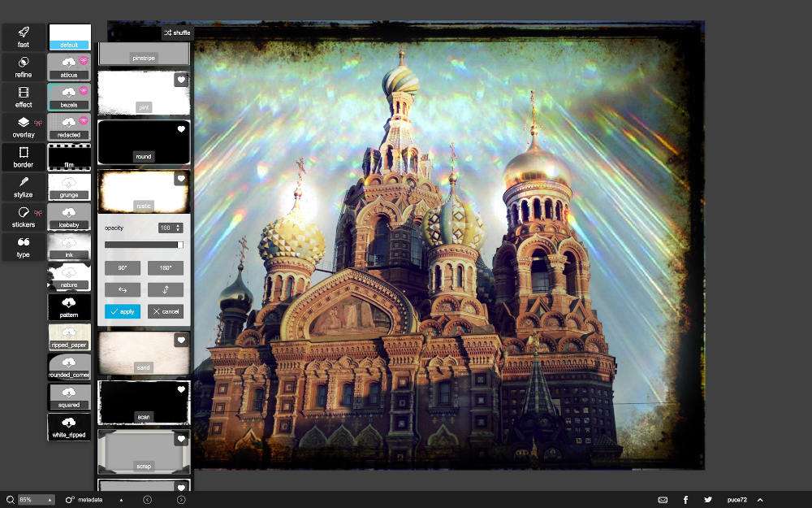Open the type text tool

tap(24, 247)
